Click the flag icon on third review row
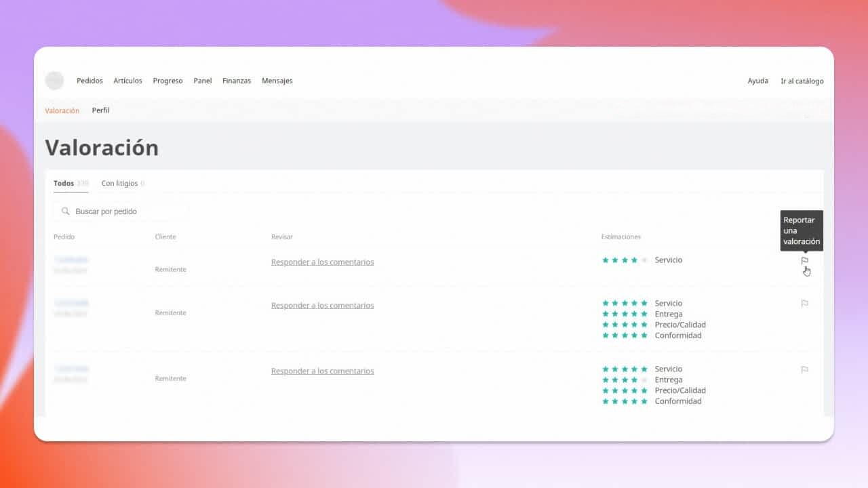The width and height of the screenshot is (868, 488). coord(804,369)
